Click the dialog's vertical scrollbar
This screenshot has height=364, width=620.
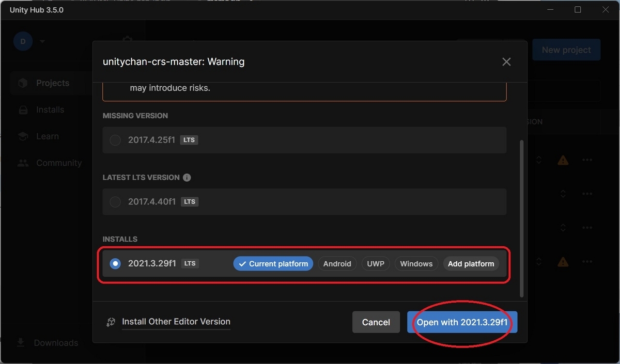click(522, 218)
